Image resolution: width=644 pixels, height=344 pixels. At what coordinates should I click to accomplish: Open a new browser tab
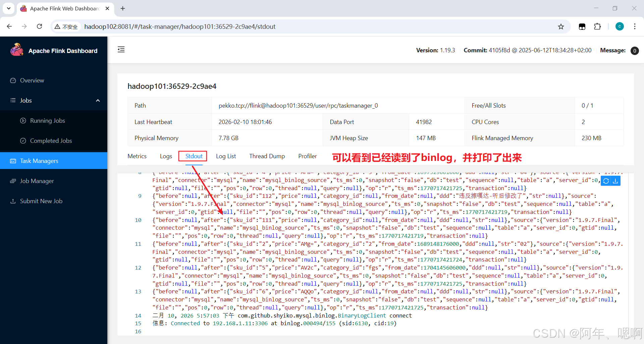tap(123, 8)
